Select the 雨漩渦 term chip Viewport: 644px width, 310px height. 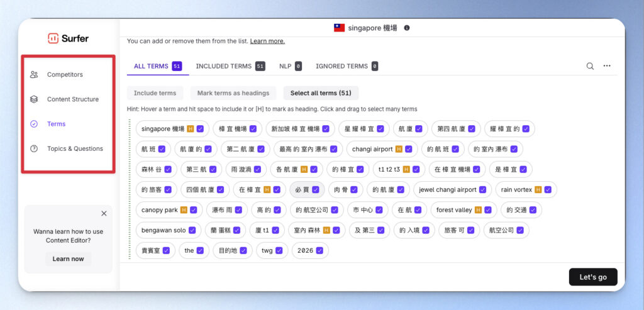(x=245, y=169)
